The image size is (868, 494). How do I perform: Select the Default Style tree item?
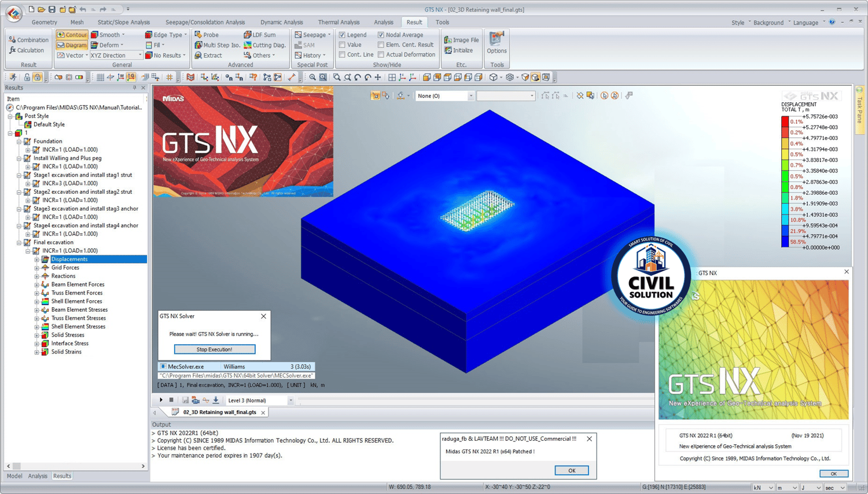[49, 124]
